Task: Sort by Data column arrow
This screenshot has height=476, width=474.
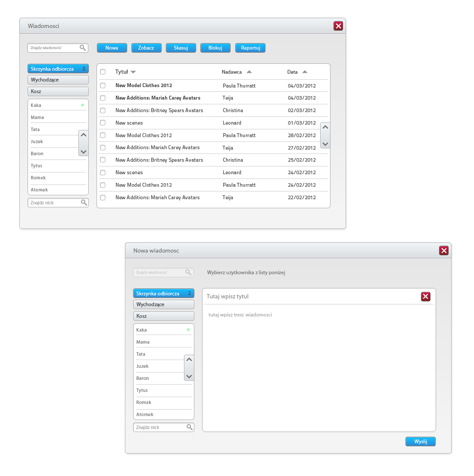Action: [x=305, y=72]
